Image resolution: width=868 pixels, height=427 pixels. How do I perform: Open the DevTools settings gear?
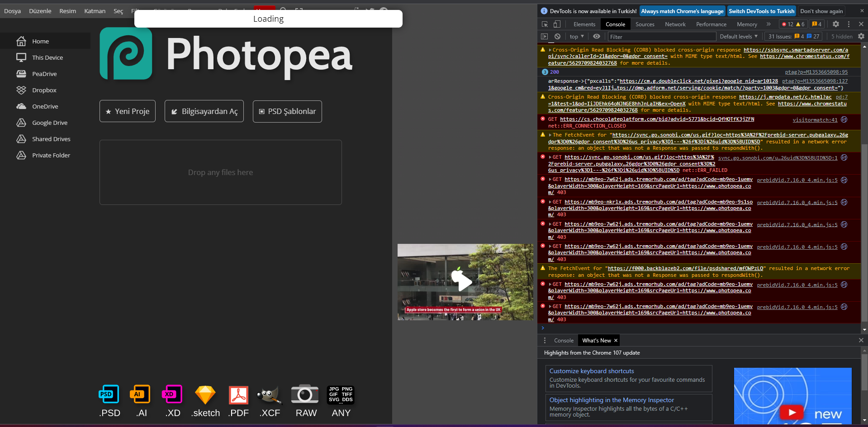(835, 24)
